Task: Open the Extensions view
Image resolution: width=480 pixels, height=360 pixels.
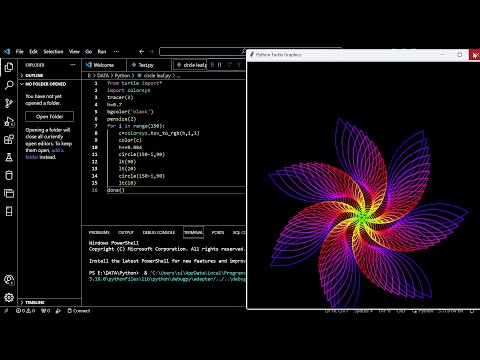Action: click(9, 139)
